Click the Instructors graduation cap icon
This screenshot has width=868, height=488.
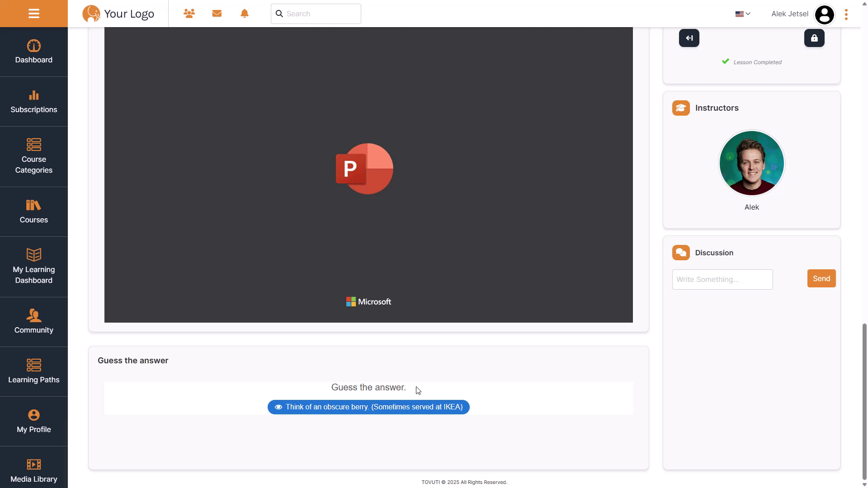coord(681,108)
